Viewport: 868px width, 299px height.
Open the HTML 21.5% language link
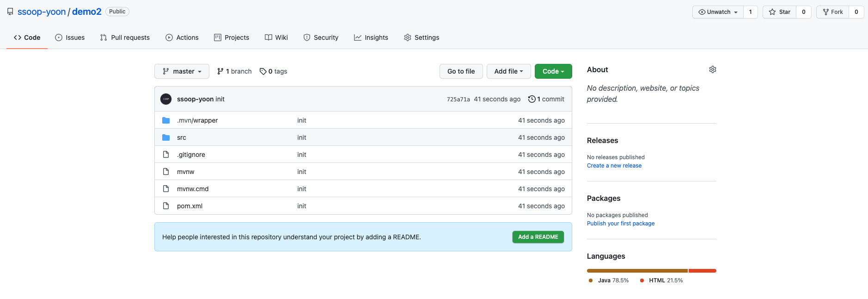[661, 280]
